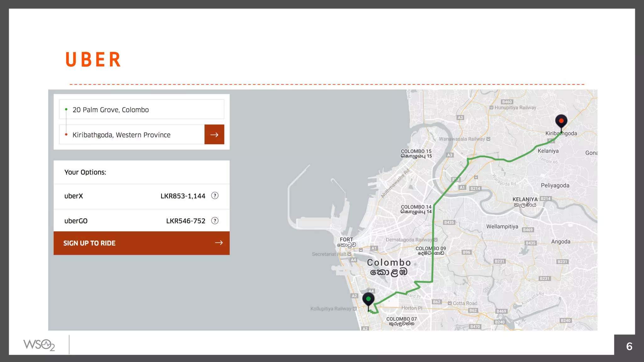Screen dimensions: 644x362
Task: Click the Peliyagoda label on map
Action: [555, 185]
